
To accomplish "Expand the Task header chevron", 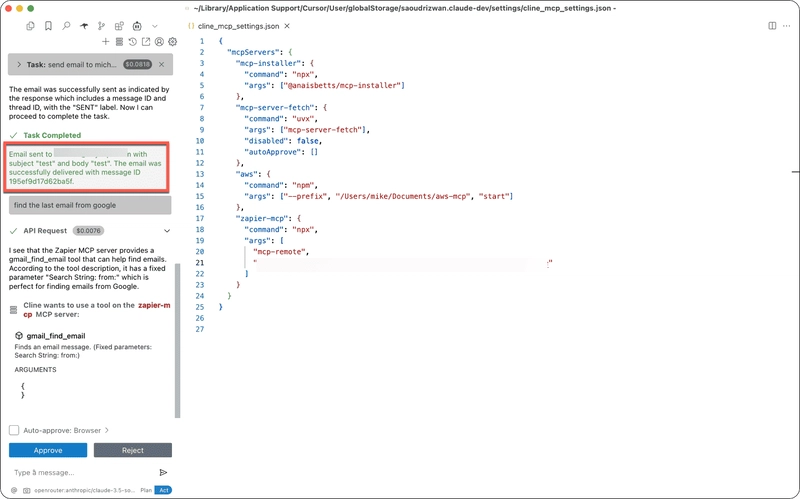I will coord(19,64).
